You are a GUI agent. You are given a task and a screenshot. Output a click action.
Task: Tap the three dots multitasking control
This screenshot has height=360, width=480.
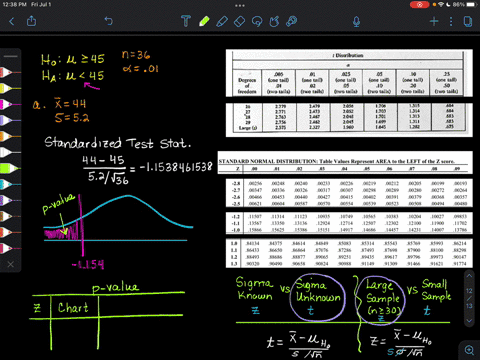point(240,5)
